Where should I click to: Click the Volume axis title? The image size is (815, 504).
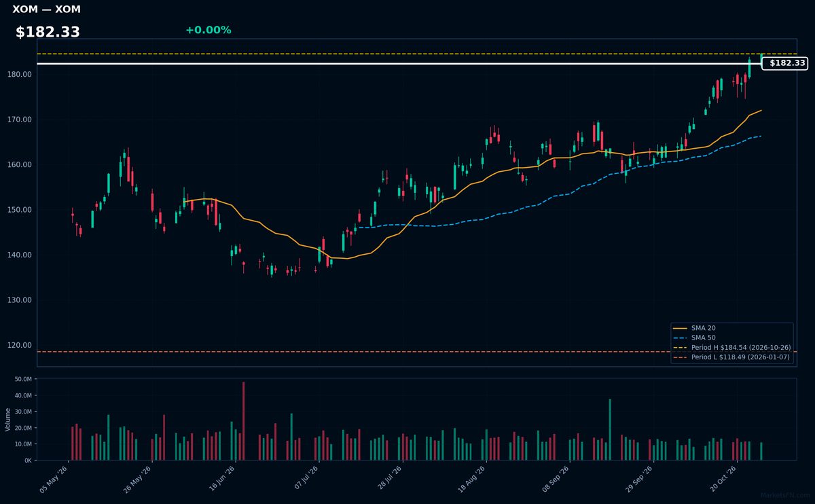click(7, 419)
